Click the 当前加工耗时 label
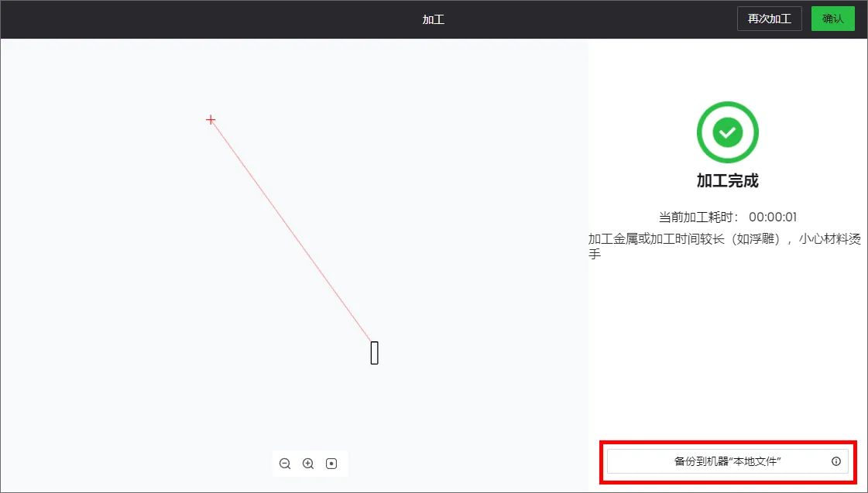The height and width of the screenshot is (493, 868). 698,217
